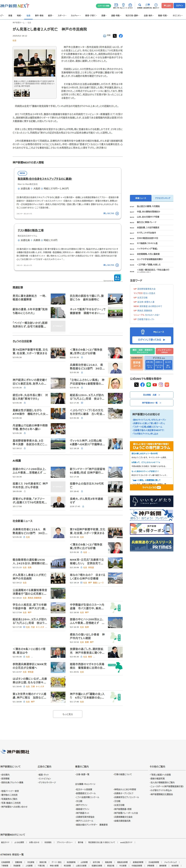Click the 申し込む button in header
This screenshot has height=868, width=186.
pyautogui.click(x=167, y=5)
